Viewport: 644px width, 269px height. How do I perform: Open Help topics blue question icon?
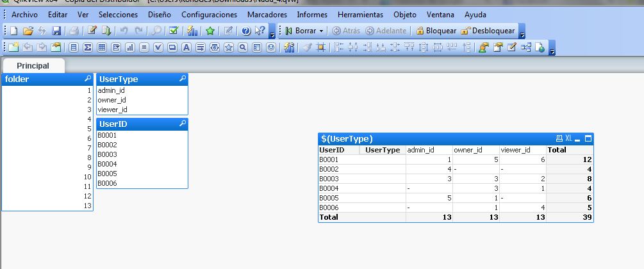pos(246,31)
